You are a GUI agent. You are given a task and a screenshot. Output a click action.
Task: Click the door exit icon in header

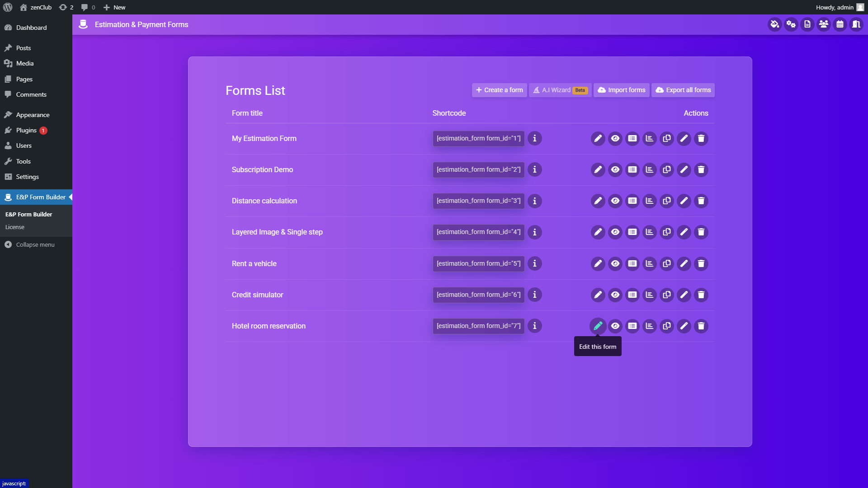click(x=856, y=24)
